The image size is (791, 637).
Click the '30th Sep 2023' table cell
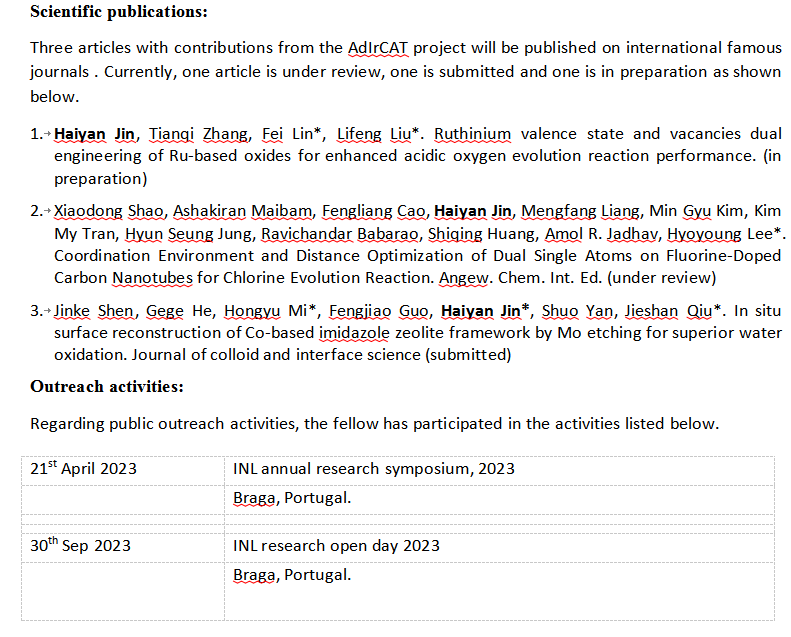(x=80, y=546)
